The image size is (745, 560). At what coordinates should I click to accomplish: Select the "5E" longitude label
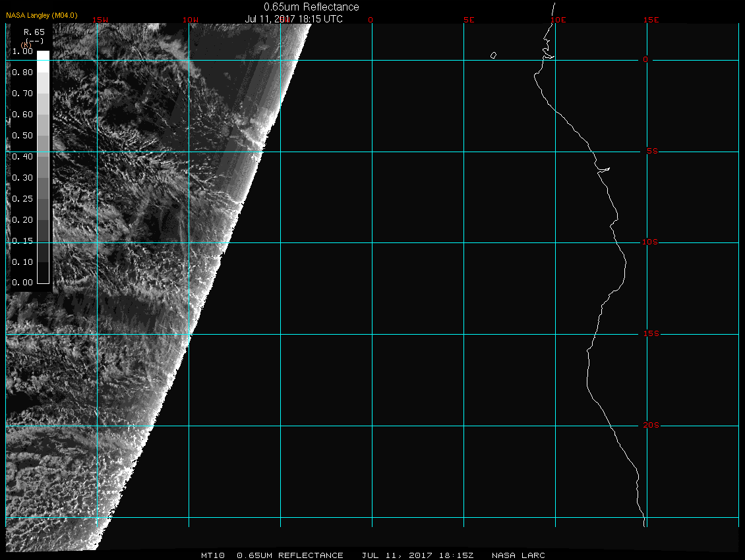(x=469, y=20)
